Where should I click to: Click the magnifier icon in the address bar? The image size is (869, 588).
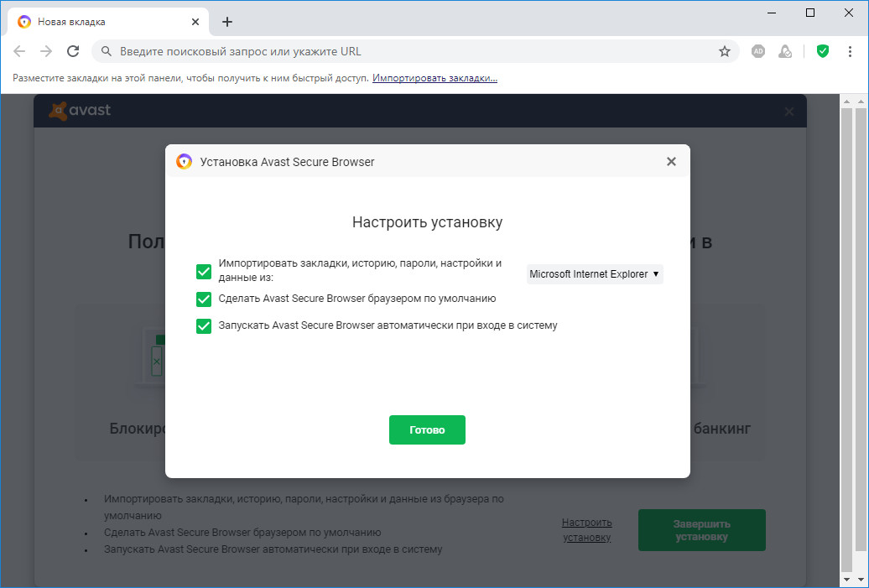(x=106, y=51)
